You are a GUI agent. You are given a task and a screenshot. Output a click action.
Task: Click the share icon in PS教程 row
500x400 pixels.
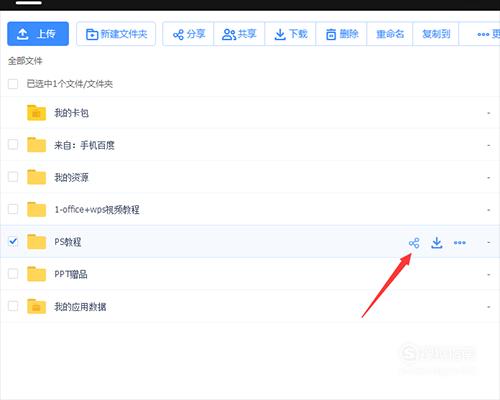point(414,243)
